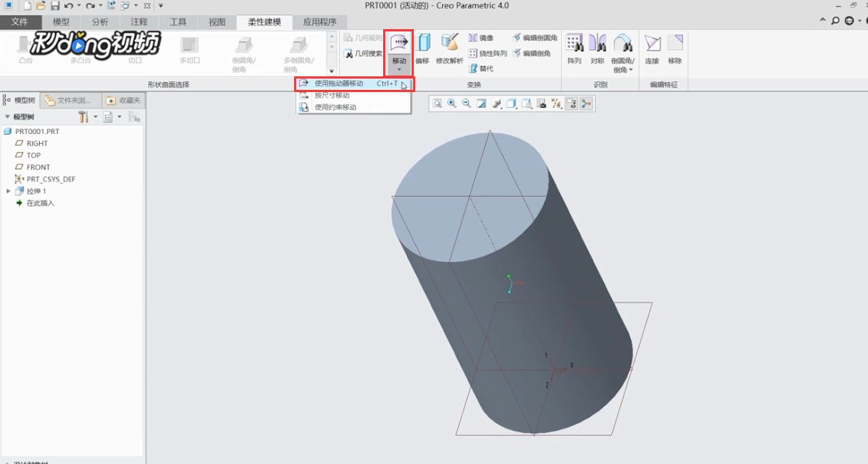Open the 编辑特征 group label
This screenshot has width=868, height=464.
pyautogui.click(x=664, y=85)
